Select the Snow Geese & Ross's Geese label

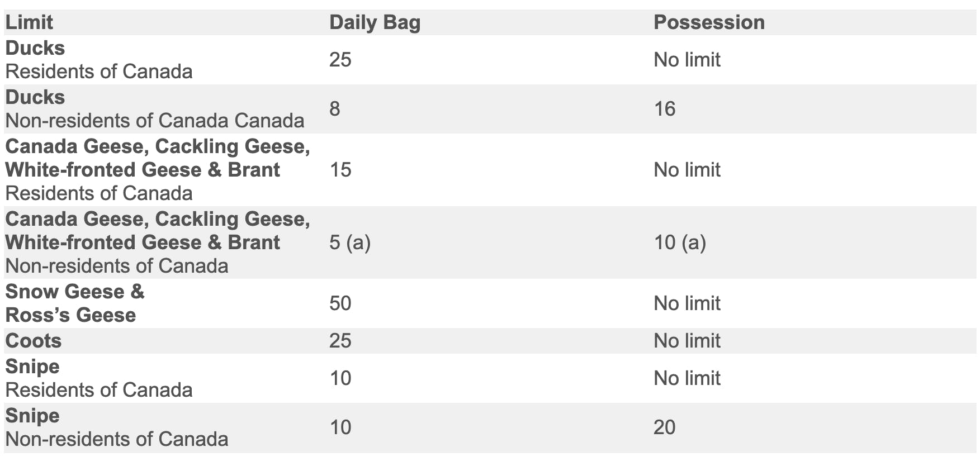point(75,303)
